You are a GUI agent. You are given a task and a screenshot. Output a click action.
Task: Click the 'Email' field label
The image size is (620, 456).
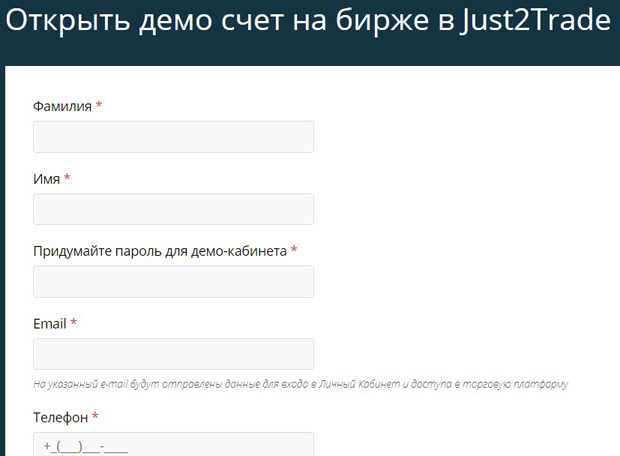coord(49,324)
